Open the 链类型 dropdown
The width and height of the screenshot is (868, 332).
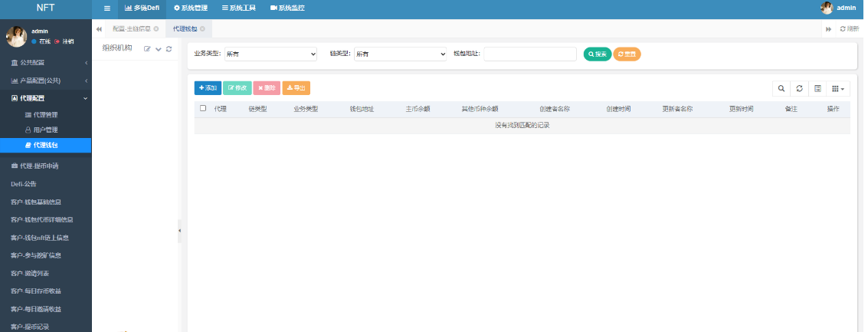tap(400, 54)
